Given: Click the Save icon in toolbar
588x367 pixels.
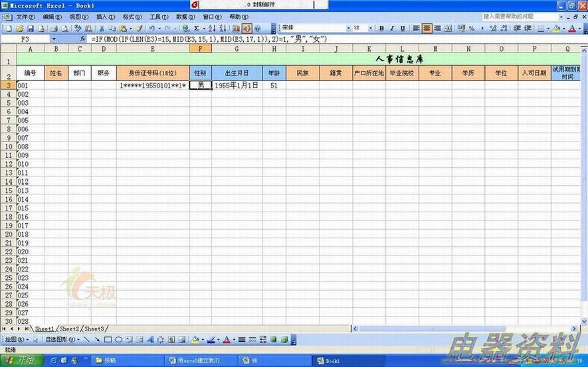Looking at the screenshot, I should coord(31,29).
